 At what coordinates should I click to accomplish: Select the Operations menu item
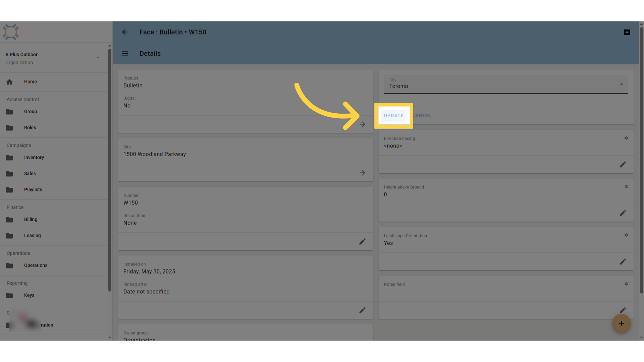pyautogui.click(x=54, y=265)
